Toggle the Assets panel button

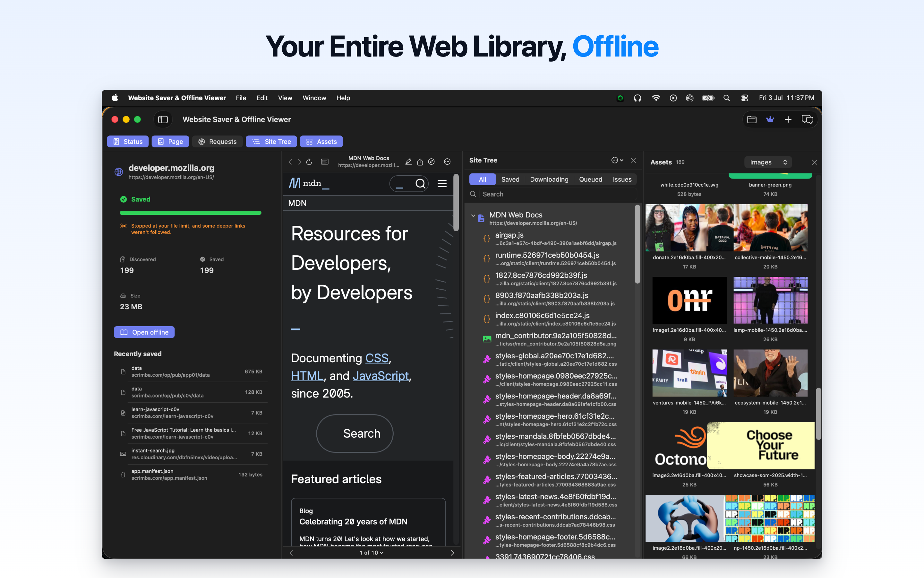pos(321,141)
